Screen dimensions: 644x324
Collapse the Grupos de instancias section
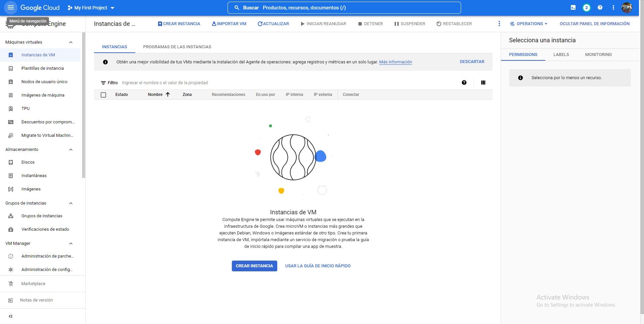click(71, 203)
